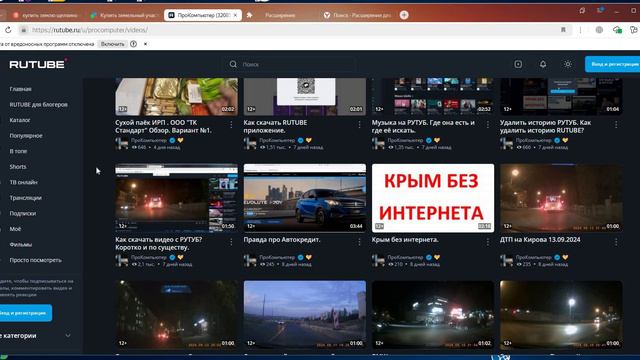The width and height of the screenshot is (640, 360).
Task: Open the Музыка на РУТУБ video title
Action: (x=423, y=127)
